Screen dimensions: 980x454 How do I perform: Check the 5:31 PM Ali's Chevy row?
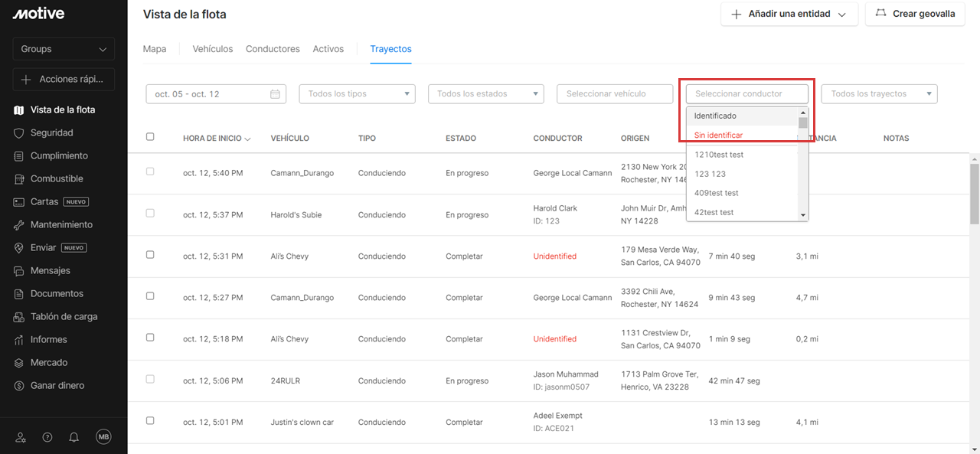(x=150, y=254)
